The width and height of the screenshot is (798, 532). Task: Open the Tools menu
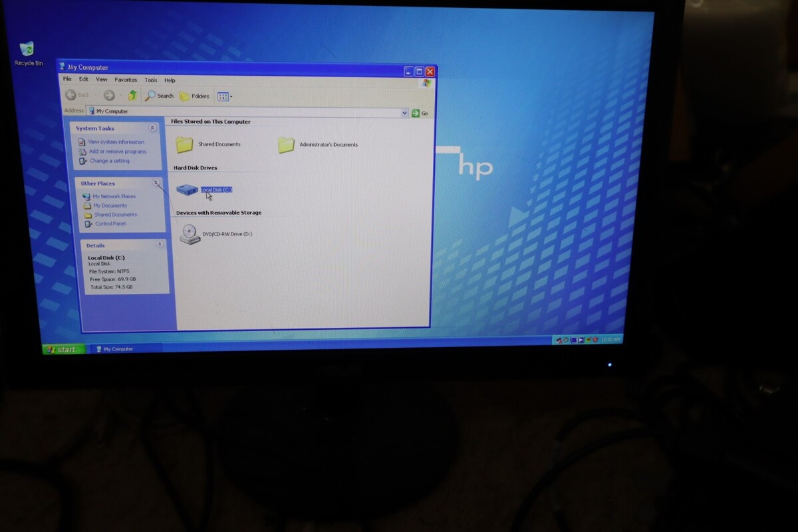[x=151, y=80]
